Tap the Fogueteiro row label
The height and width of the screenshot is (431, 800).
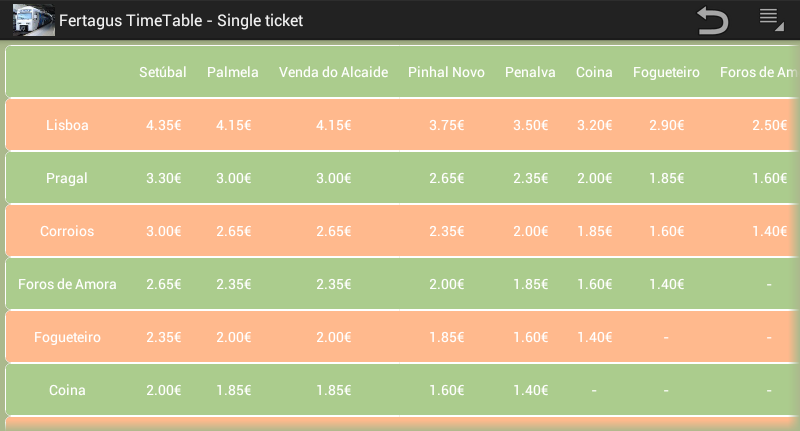point(67,337)
